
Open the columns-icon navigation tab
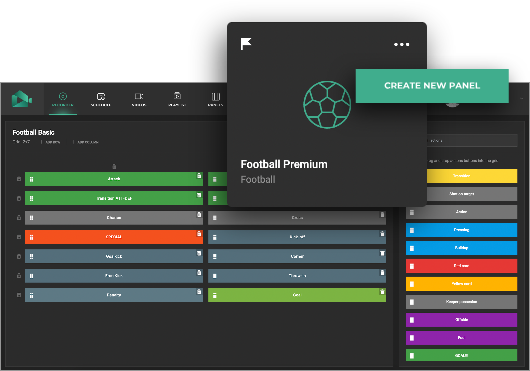216,100
